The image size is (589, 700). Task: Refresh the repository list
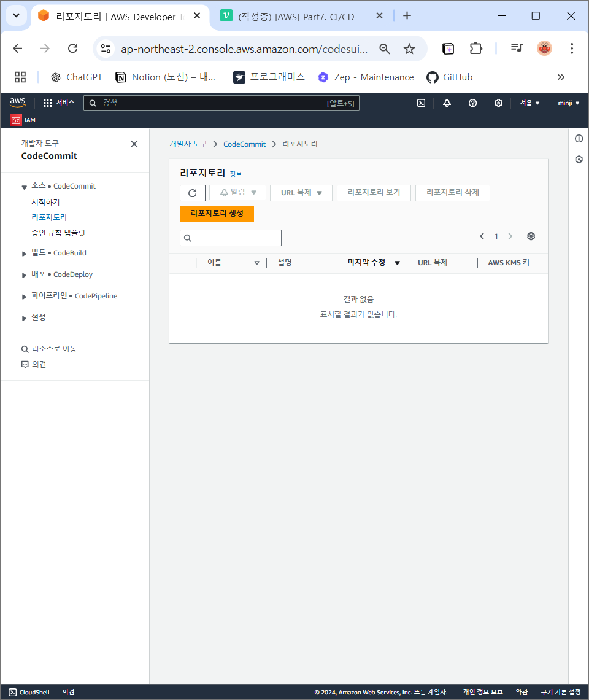192,193
